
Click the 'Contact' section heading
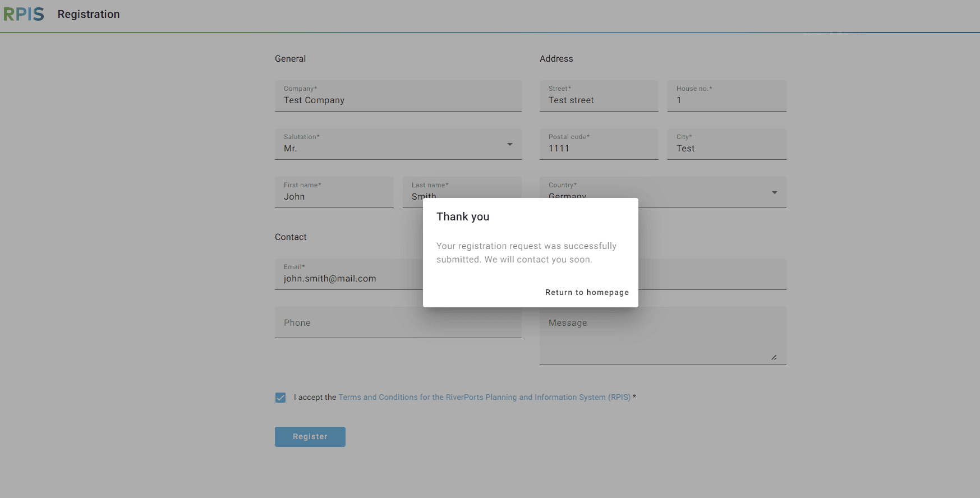click(291, 237)
